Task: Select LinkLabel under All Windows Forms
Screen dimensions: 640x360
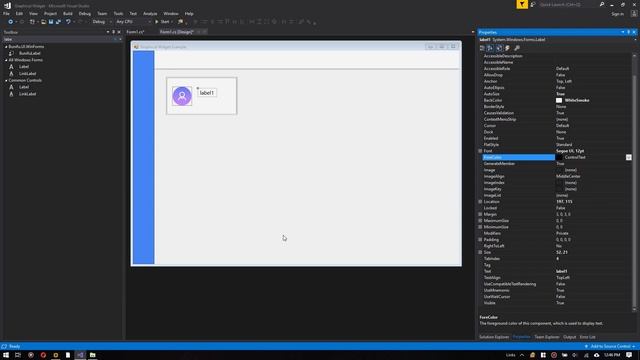Action: (x=27, y=73)
